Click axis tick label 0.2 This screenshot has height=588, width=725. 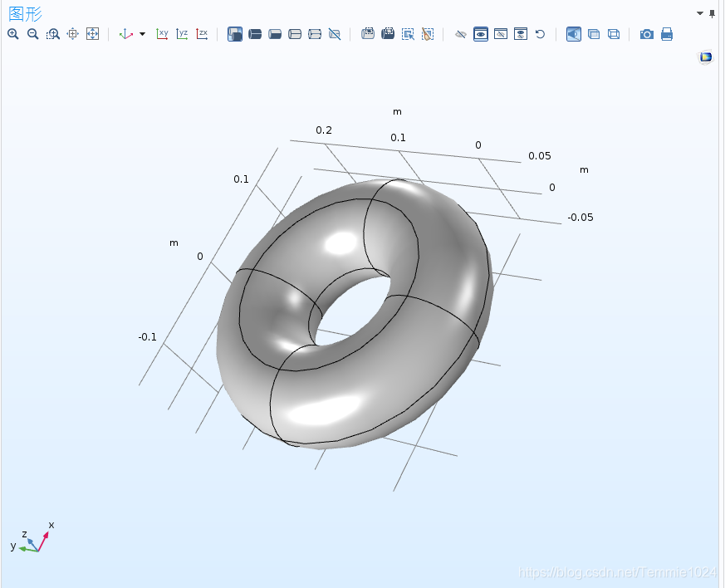pyautogui.click(x=324, y=130)
